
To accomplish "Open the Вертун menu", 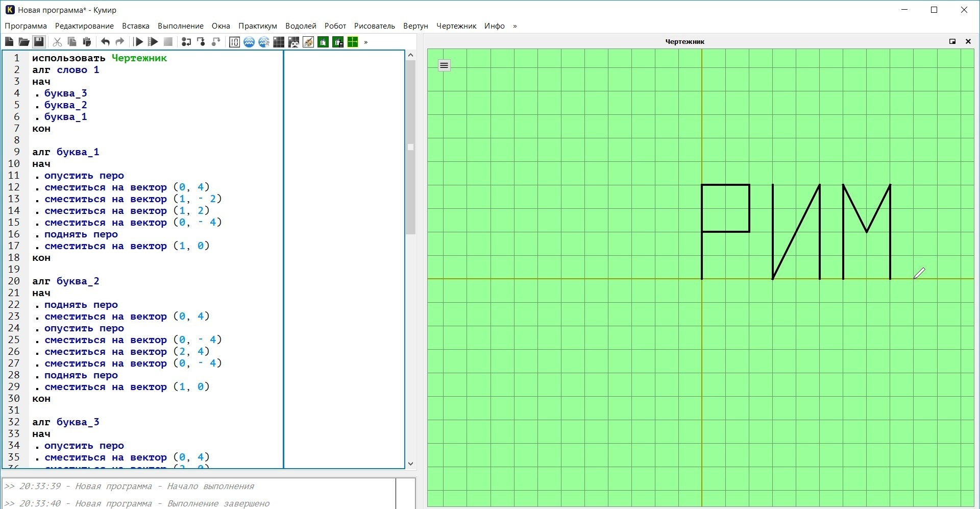I will click(415, 26).
